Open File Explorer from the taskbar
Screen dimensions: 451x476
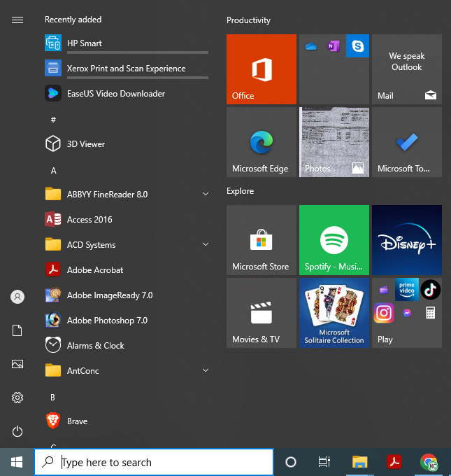point(359,462)
